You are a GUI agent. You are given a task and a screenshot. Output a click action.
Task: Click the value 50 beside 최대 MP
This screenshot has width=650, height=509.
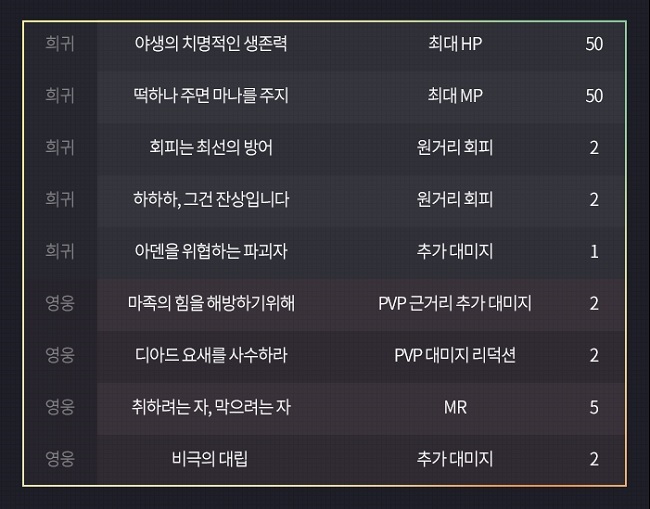[594, 95]
